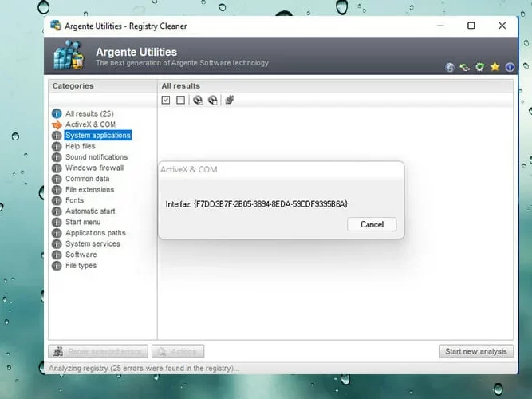Viewport: 532px width, 399px height.
Task: Maximize the Registry Cleaner window
Action: 471,26
